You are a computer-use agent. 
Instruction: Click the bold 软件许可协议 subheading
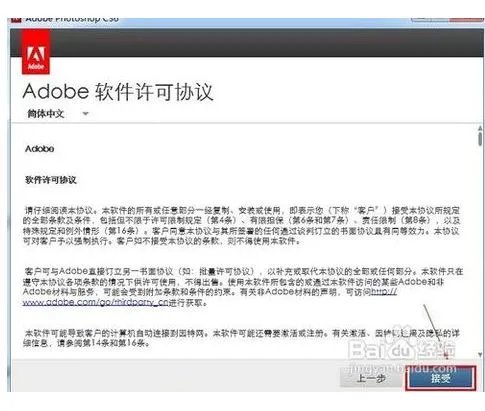pyautogui.click(x=51, y=180)
